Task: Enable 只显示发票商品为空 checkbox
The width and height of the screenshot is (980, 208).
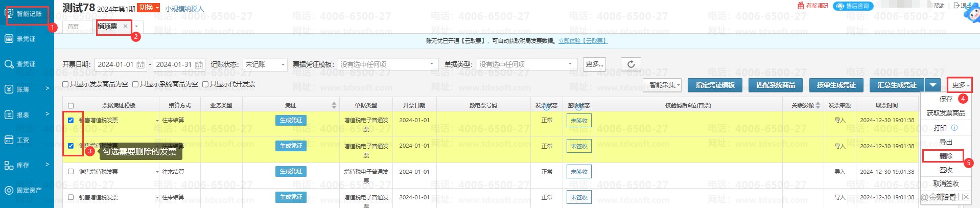Action: tap(65, 84)
